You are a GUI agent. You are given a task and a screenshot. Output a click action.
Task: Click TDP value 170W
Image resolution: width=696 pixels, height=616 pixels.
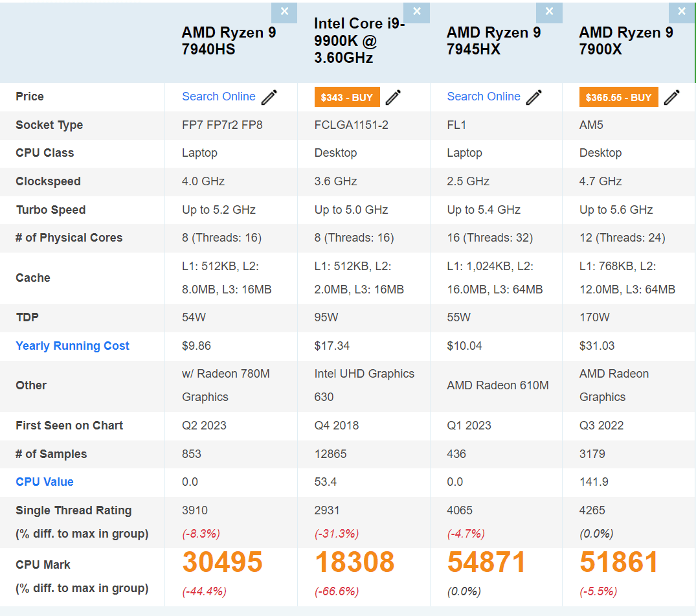pos(594,317)
